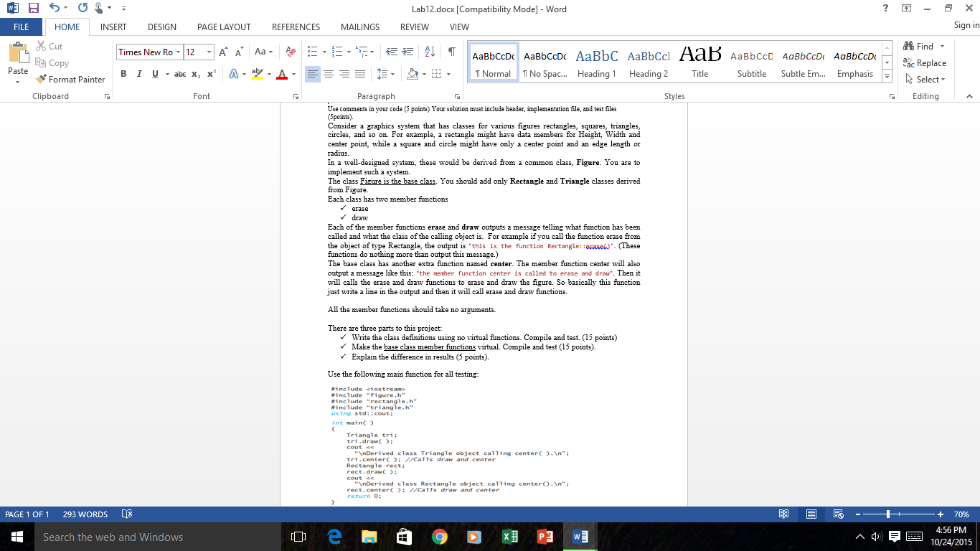Open the PAGE LAYOUT ribbon tab
980x551 pixels.
point(224,27)
